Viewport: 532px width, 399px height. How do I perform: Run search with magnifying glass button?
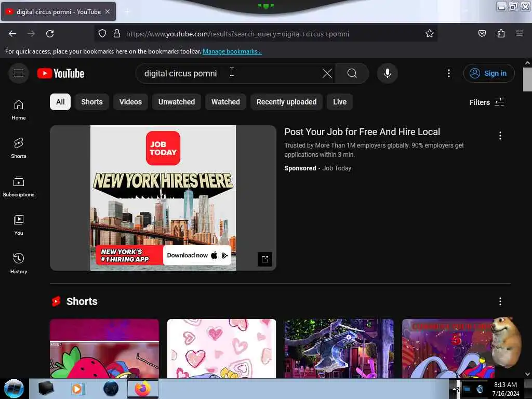(352, 73)
